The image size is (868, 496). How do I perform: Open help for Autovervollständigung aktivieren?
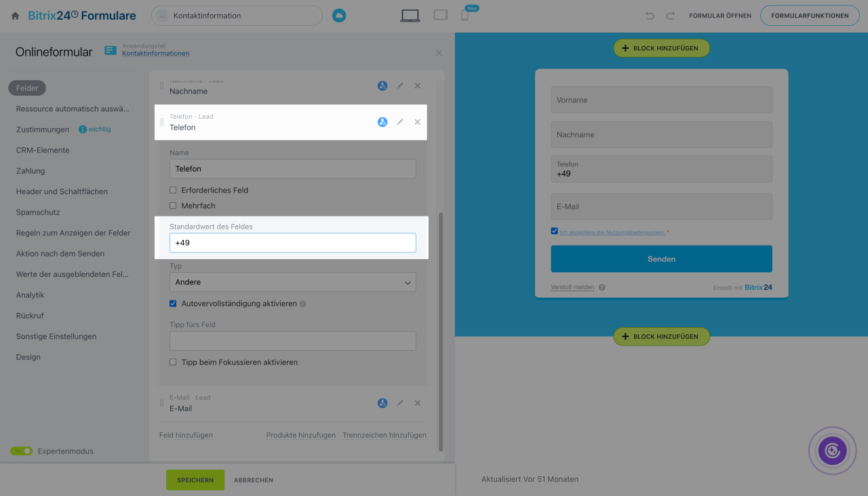[x=303, y=304]
